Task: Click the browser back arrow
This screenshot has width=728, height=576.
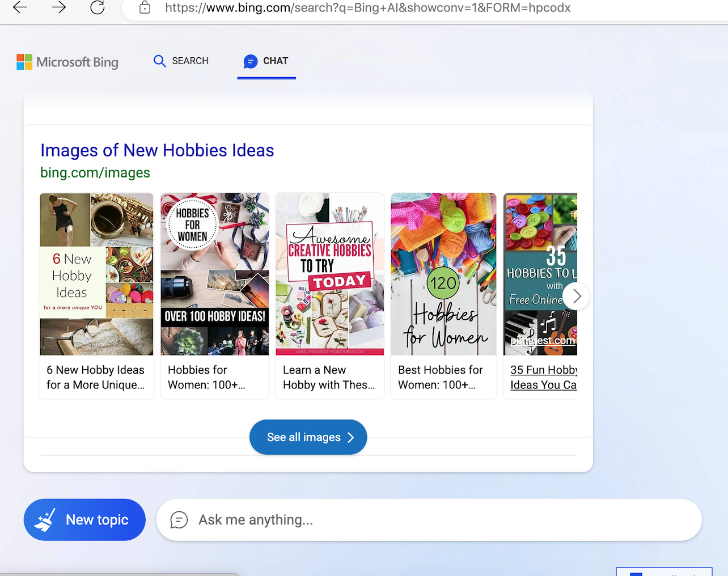Action: pos(20,7)
